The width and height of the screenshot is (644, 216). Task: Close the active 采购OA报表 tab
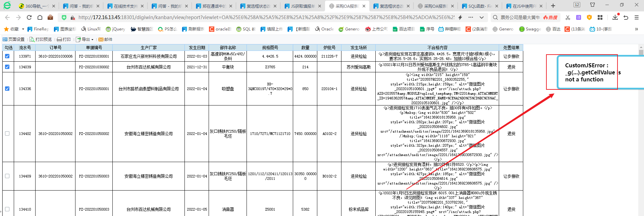coord(364,6)
